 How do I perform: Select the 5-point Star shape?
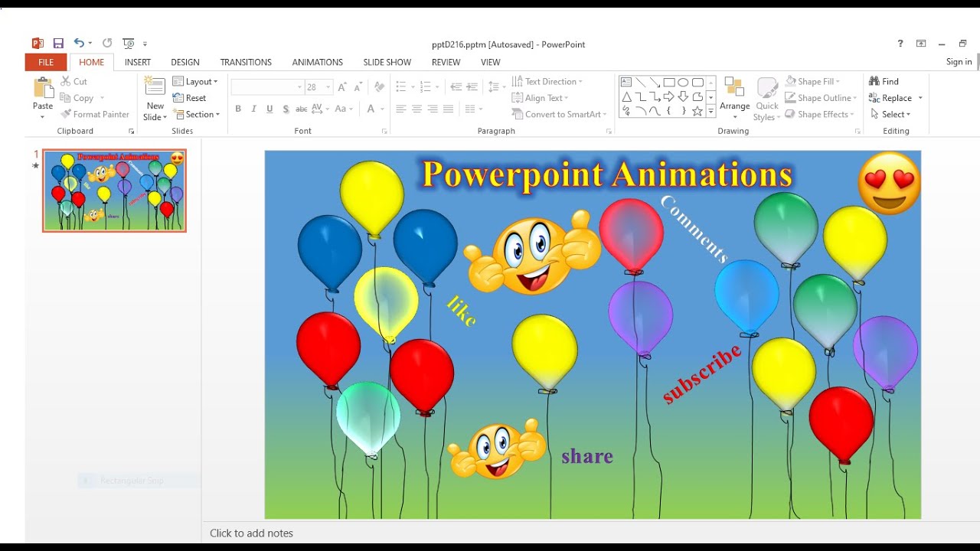697,111
